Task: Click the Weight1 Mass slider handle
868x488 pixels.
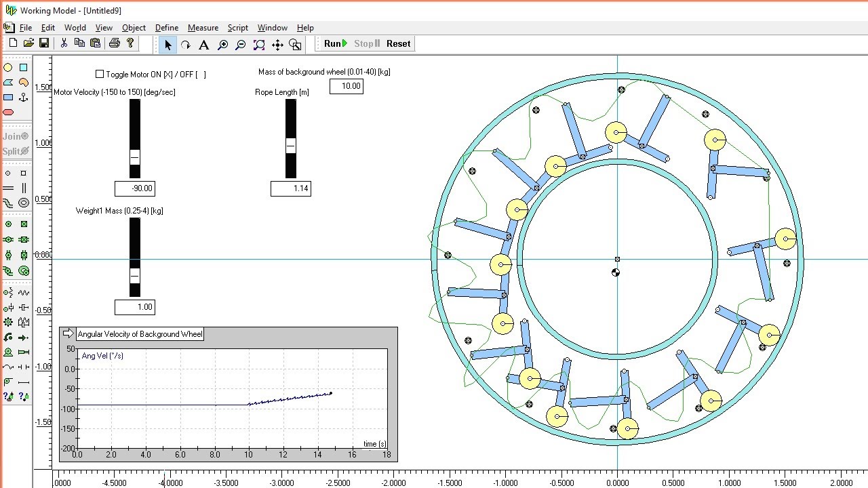Action: (x=134, y=276)
